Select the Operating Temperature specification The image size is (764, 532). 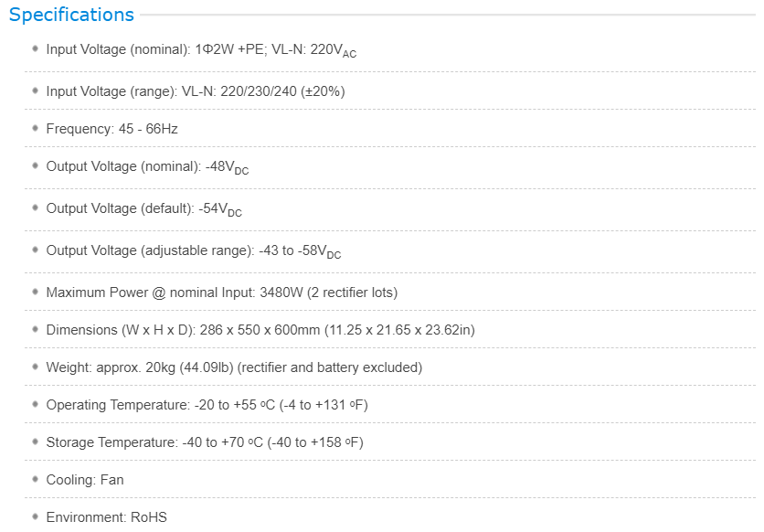pyautogui.click(x=207, y=405)
